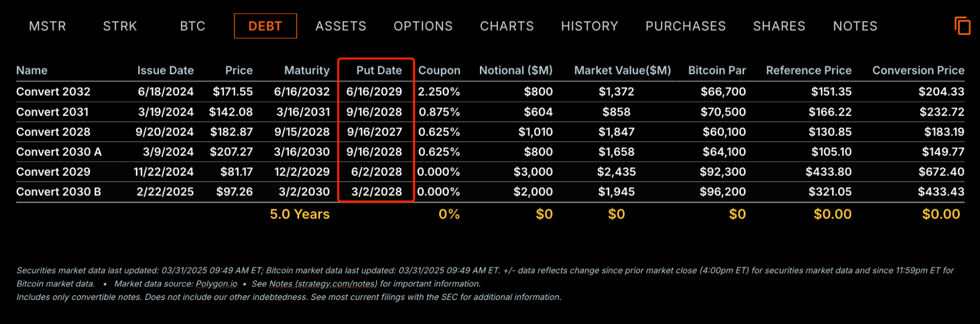Open the PURCHASES tab
This screenshot has height=324, width=980.
(x=685, y=26)
